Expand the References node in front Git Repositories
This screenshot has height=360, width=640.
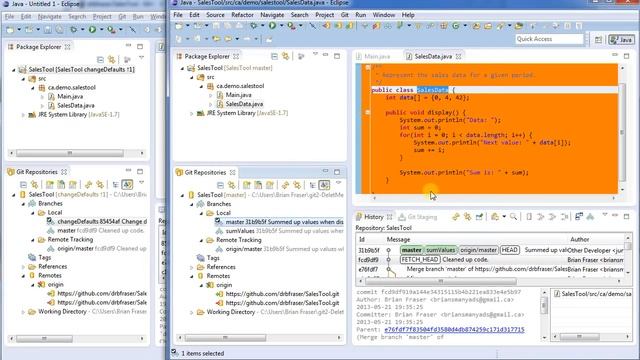tap(192, 267)
